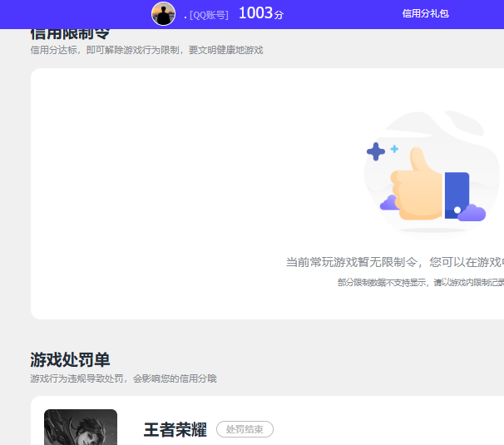Viewport: 504px width, 445px height.
Task: Click the 1003分 credit score
Action: tap(261, 13)
